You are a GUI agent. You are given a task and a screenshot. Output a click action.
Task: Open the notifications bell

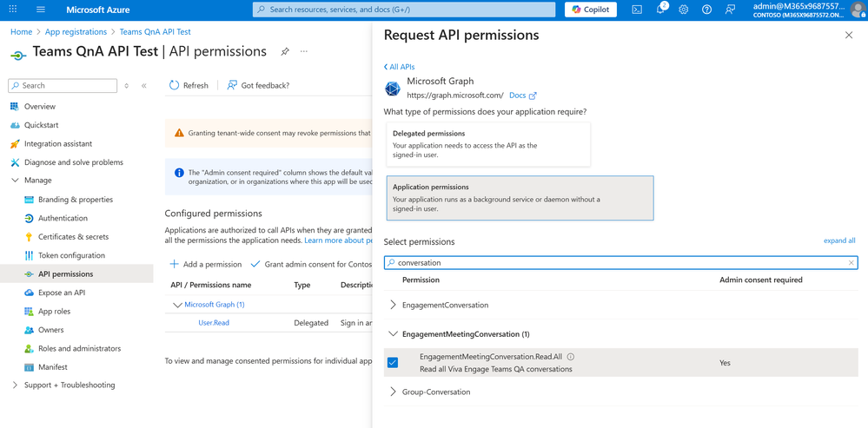(x=660, y=10)
